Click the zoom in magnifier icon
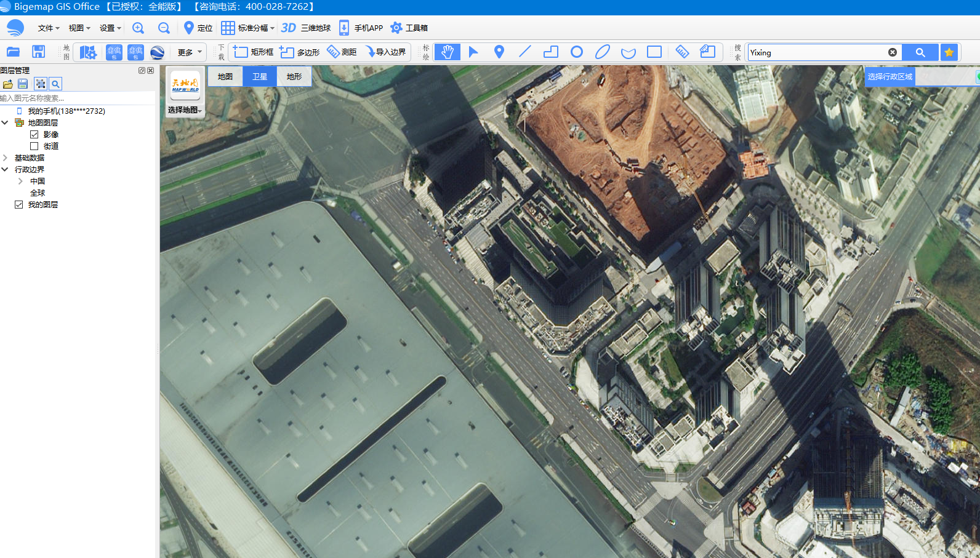The width and height of the screenshot is (980, 558). 138,28
